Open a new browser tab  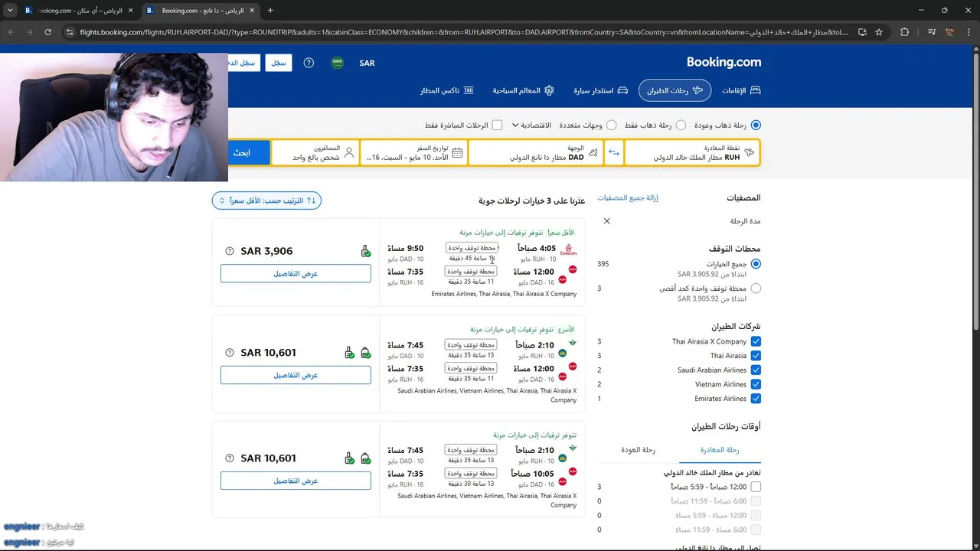tap(270, 11)
